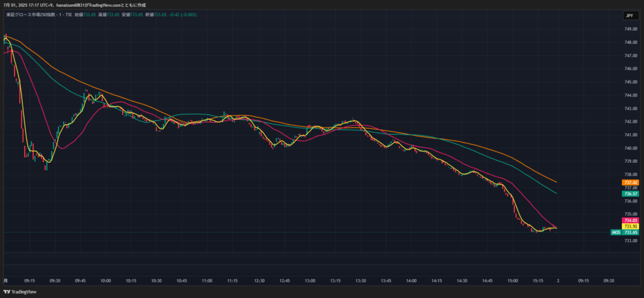Click the 733.00 price scale value
Viewport: 644px width, 298px height.
(x=631, y=241)
